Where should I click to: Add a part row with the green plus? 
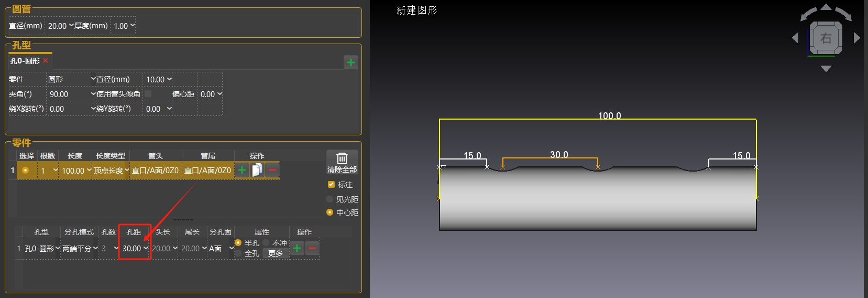click(242, 170)
